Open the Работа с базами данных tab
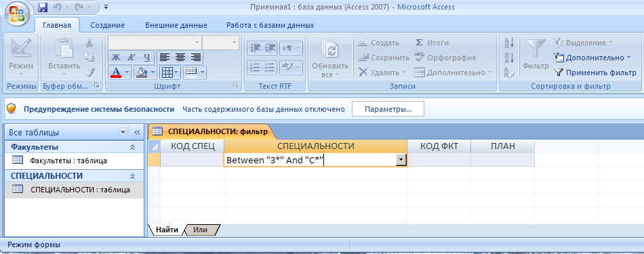Viewport: 644px width, 254px height. tap(270, 26)
